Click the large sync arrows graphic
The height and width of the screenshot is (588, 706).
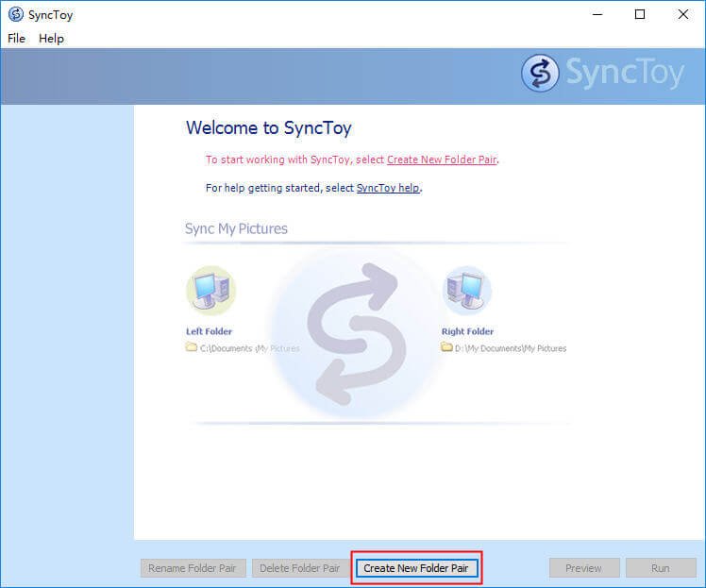(x=356, y=333)
